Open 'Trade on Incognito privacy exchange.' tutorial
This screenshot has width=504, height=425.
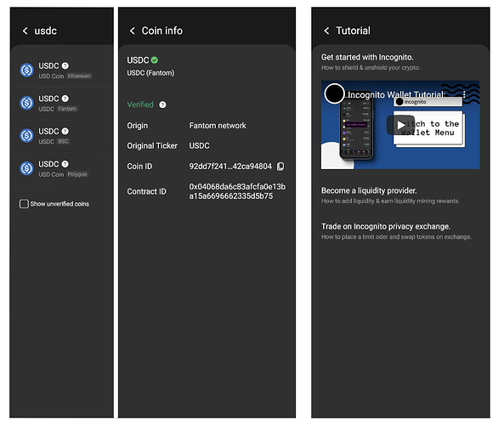pos(386,227)
